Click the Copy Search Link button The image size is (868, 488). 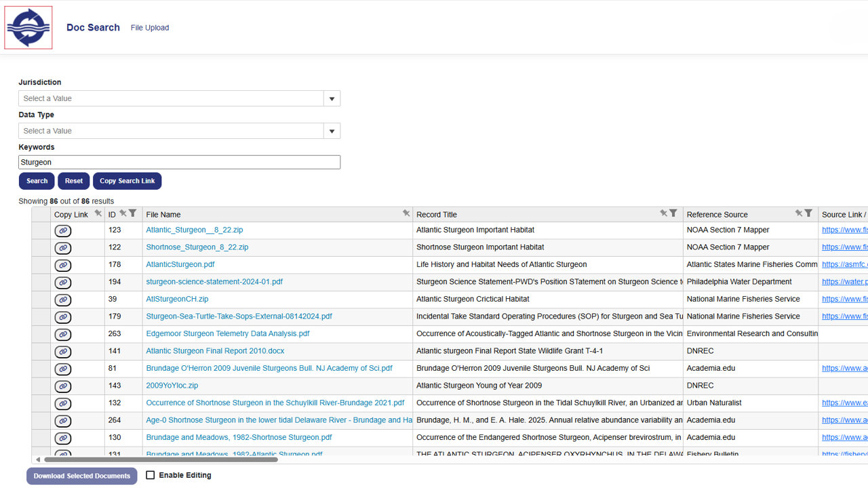point(127,181)
